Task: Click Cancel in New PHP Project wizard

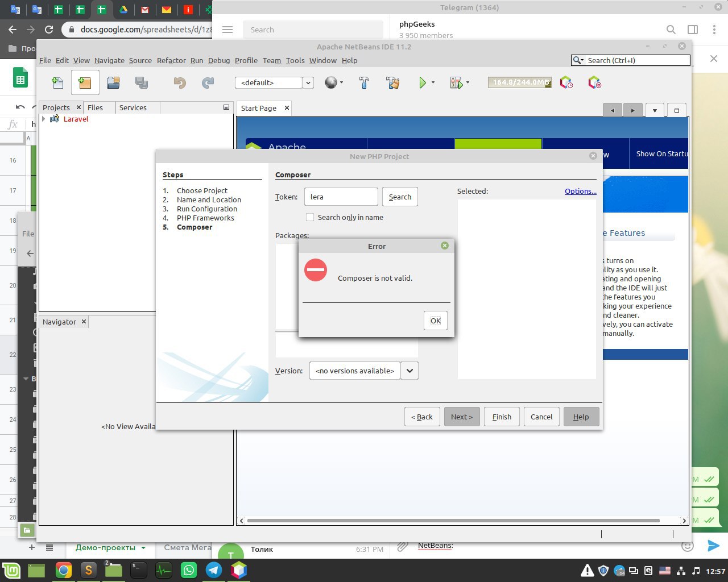Action: coord(541,417)
